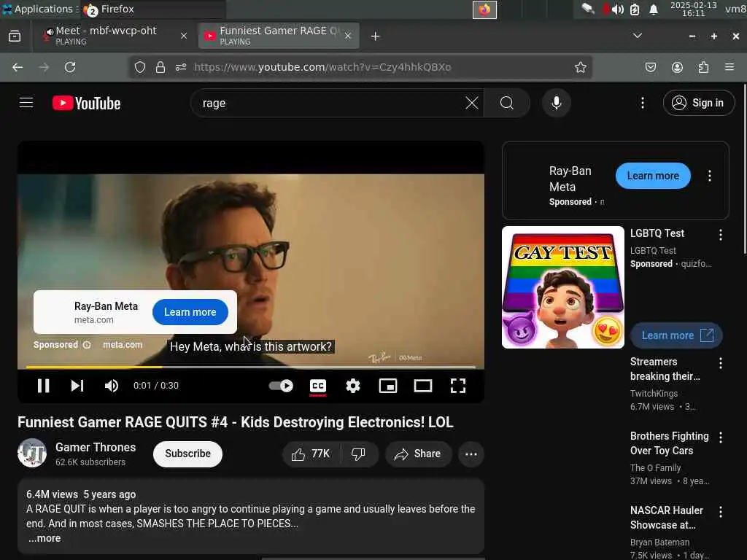The height and width of the screenshot is (560, 747).
Task: Open the Applications menu
Action: (x=41, y=9)
